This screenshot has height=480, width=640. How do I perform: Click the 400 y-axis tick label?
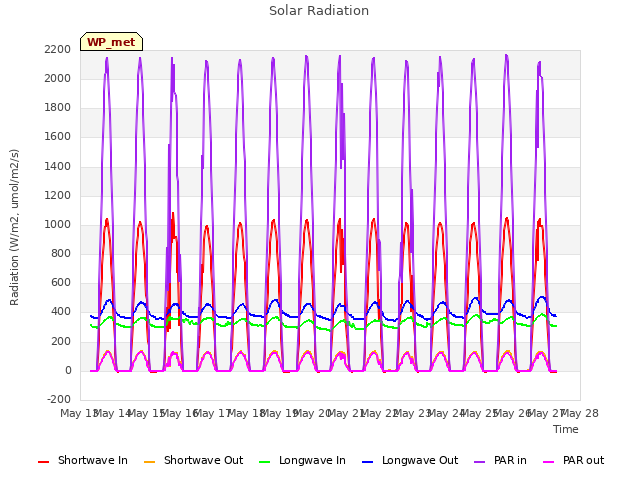pyautogui.click(x=61, y=312)
